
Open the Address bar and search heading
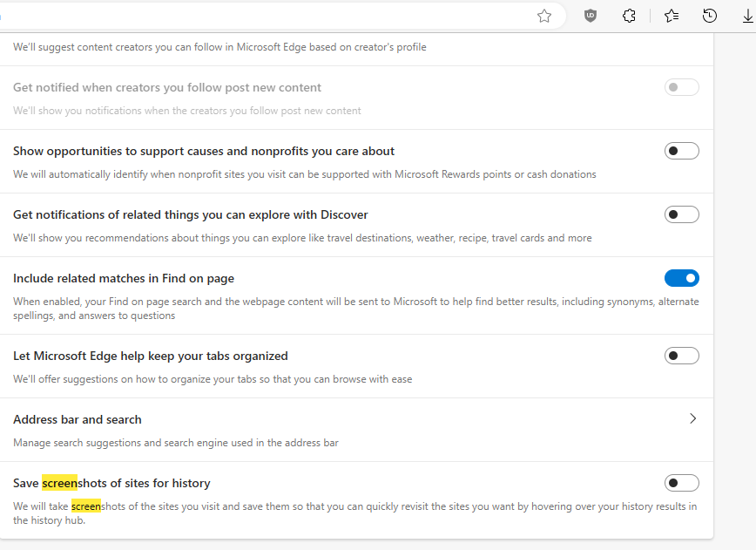[78, 419]
